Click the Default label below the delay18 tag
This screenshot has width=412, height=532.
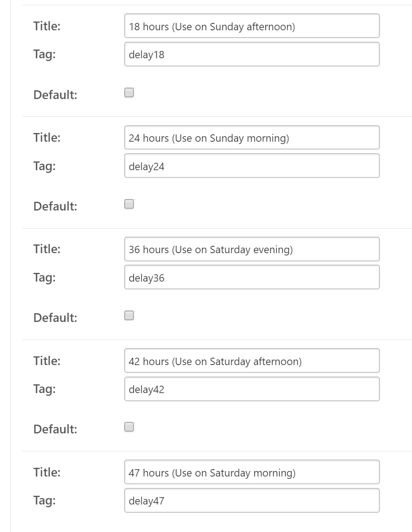(x=55, y=95)
